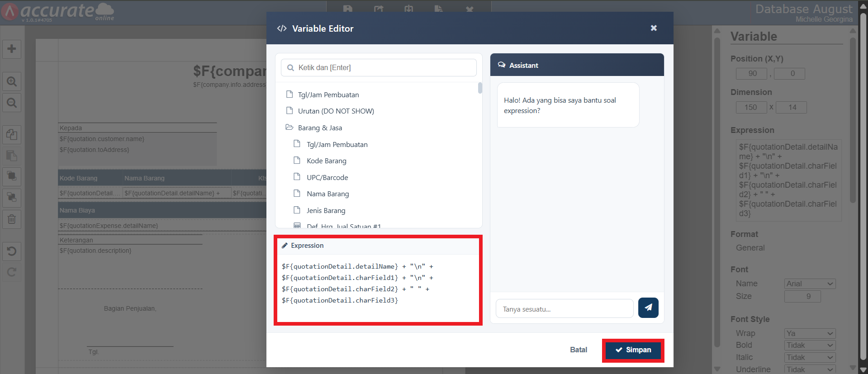Click the variable list scrollbar thumb
The height and width of the screenshot is (374, 868).
point(480,88)
